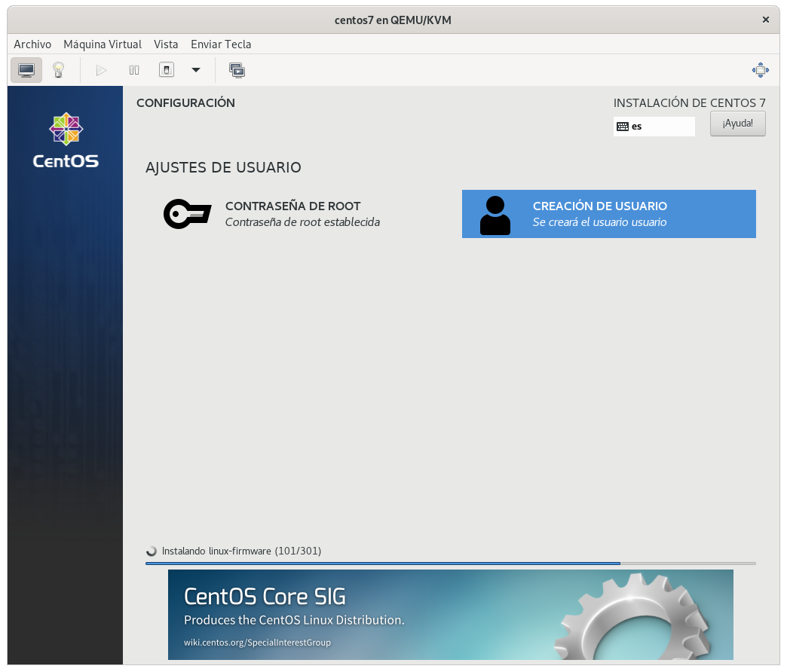787x672 pixels.
Task: Expand the shutdown options dropdown arrow
Action: point(196,70)
